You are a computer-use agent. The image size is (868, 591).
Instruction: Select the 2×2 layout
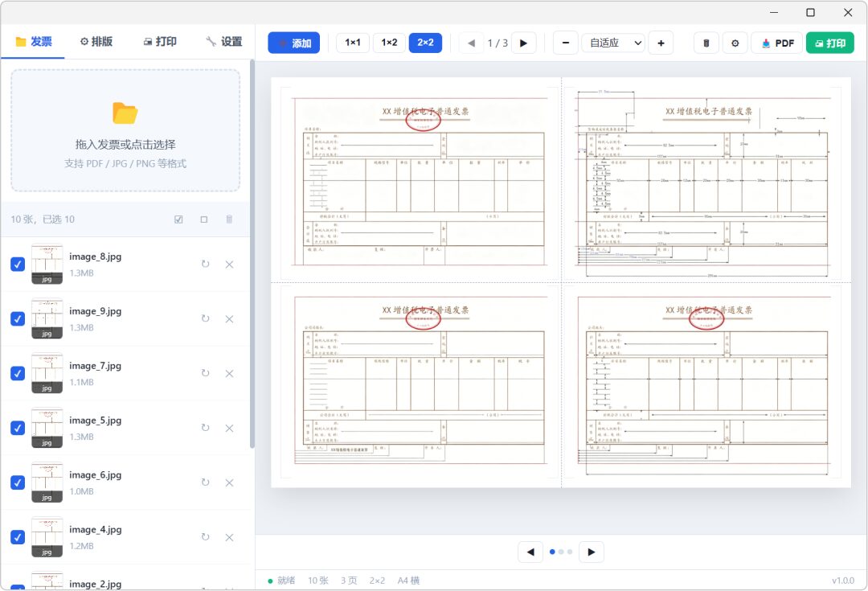click(x=425, y=43)
